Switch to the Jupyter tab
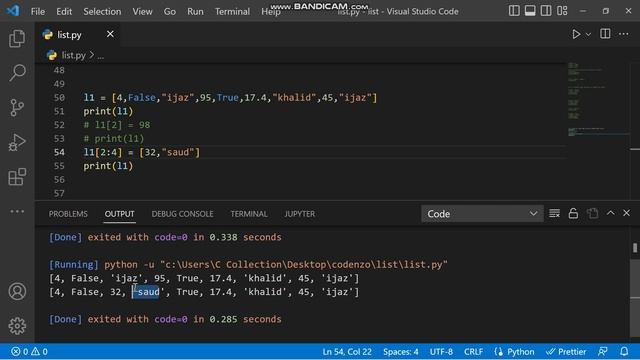Viewport: 640px width, 360px height. coord(300,214)
